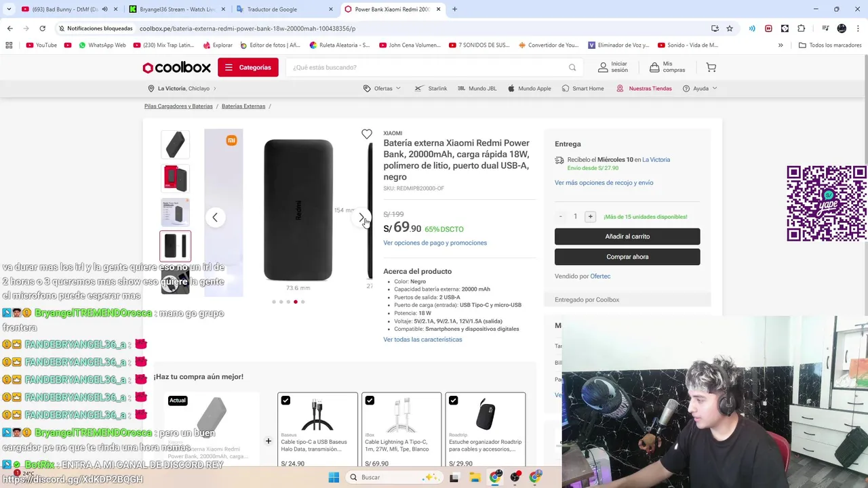Image resolution: width=868 pixels, height=488 pixels.
Task: Open Windows Start menu
Action: (334, 477)
